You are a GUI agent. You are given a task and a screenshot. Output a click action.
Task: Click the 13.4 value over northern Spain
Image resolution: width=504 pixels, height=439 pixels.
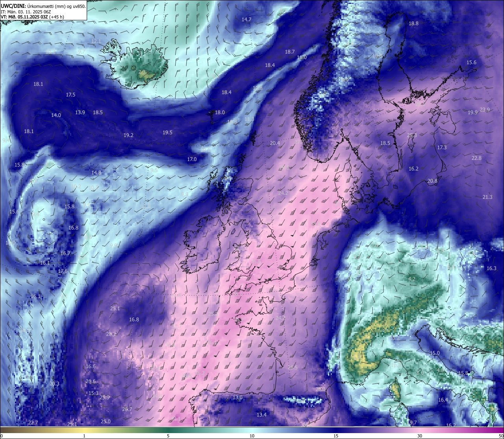pyautogui.click(x=261, y=415)
